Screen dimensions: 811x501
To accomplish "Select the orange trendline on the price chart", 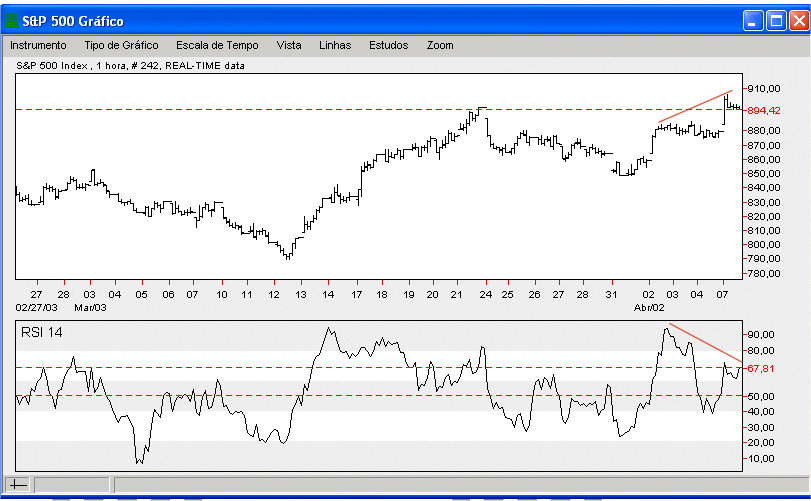I will coord(695,107).
